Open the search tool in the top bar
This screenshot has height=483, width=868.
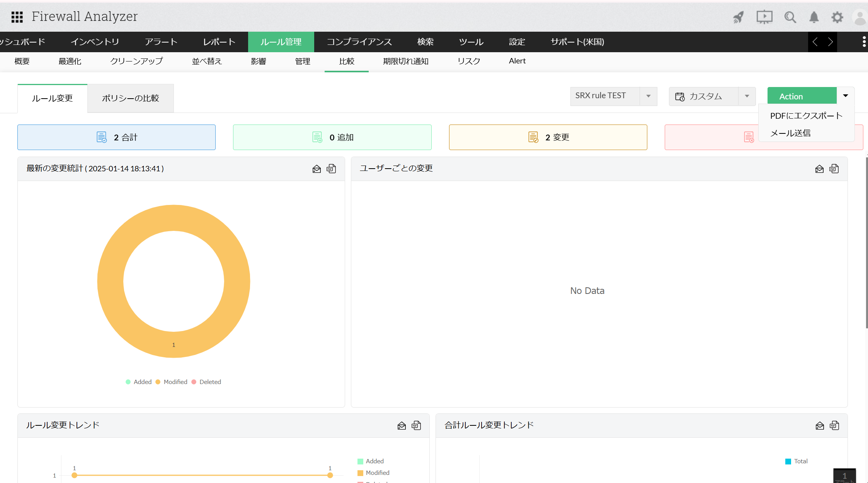tap(790, 17)
